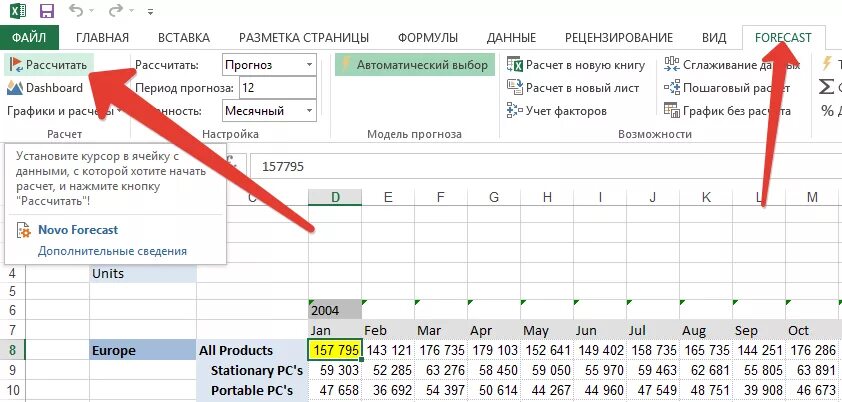The width and height of the screenshot is (842, 402).
Task: Select the FORECAST ribbon tab
Action: pyautogui.click(x=783, y=38)
